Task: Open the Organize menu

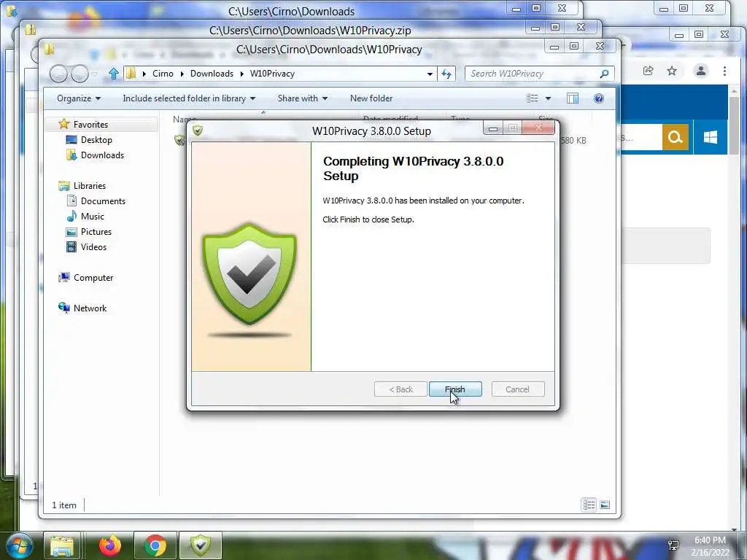Action: [79, 98]
